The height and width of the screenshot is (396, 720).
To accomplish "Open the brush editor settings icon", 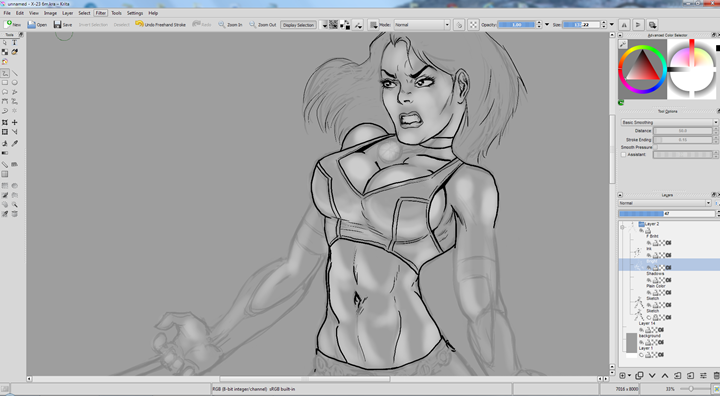I will click(358, 25).
